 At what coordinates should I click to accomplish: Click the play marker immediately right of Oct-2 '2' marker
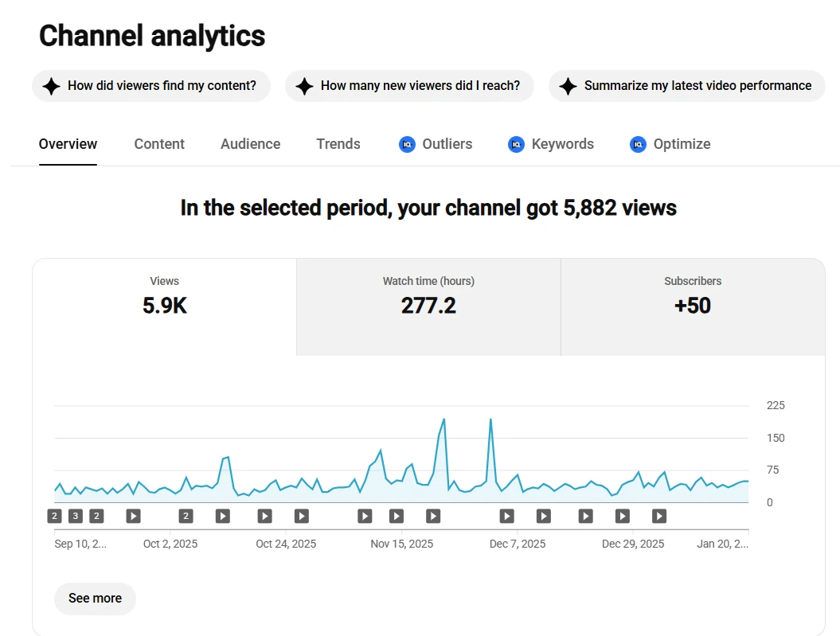(x=223, y=516)
